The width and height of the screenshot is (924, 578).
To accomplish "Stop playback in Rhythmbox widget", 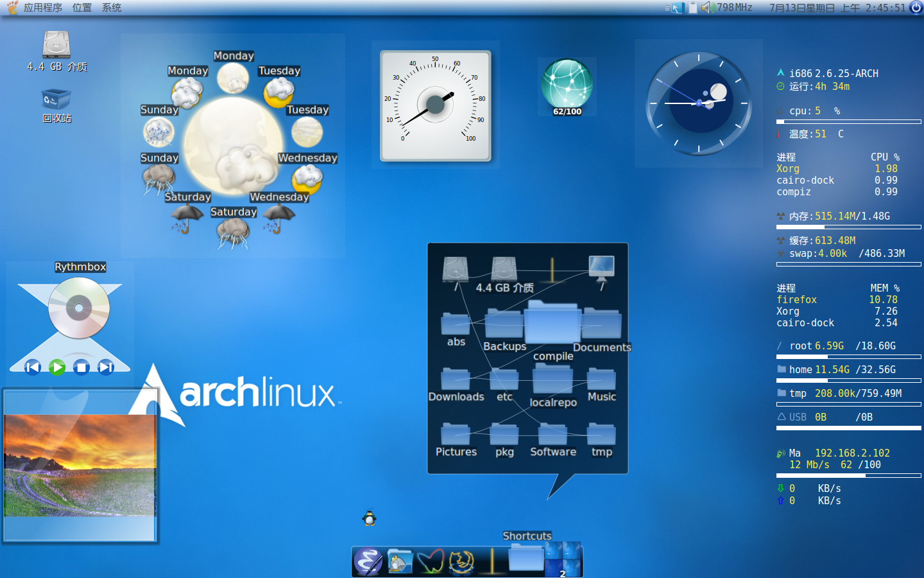I will tap(81, 367).
